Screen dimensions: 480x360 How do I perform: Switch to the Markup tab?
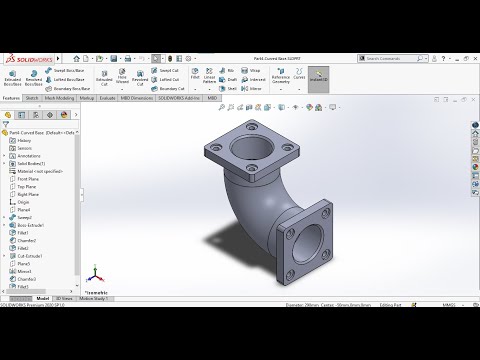coord(87,98)
